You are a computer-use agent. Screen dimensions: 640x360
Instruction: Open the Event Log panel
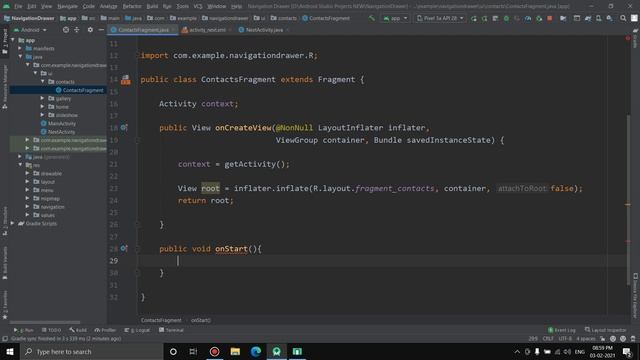coord(562,330)
